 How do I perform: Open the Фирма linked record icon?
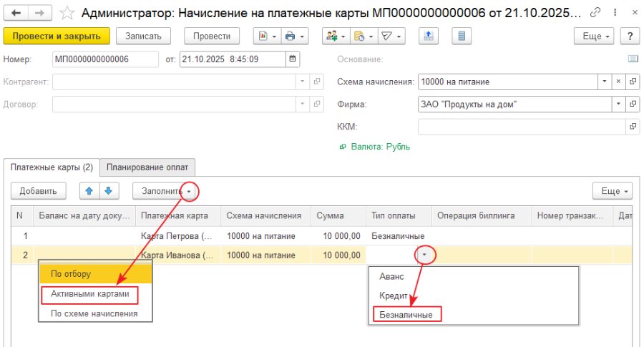633,104
